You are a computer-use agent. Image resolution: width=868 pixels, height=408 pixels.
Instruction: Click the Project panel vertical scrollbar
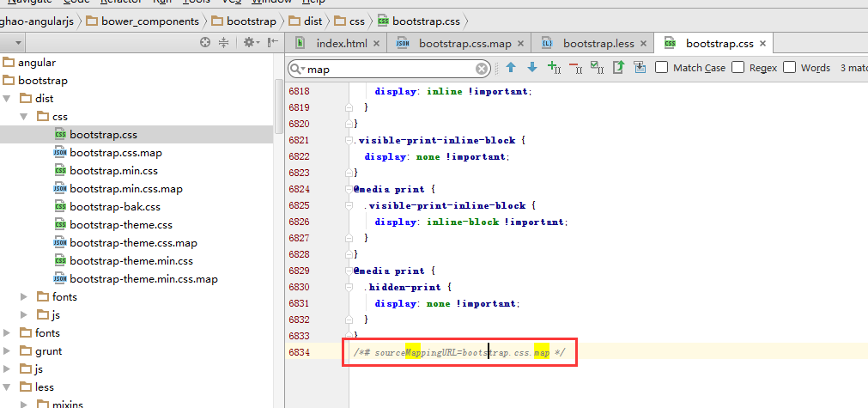pos(280,105)
